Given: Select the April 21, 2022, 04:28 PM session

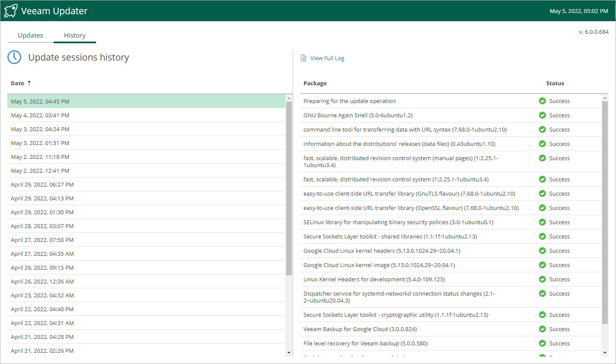Looking at the screenshot, I should [x=146, y=337].
